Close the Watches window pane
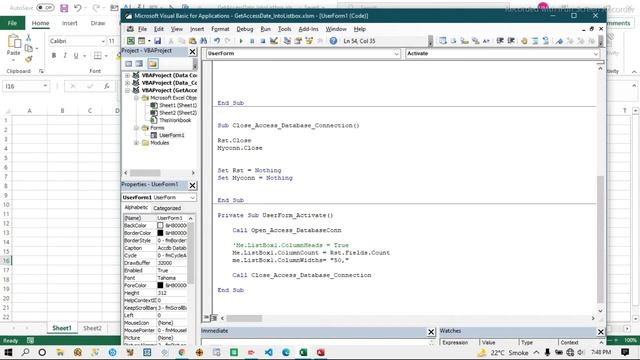This screenshot has width=640, height=360. pyautogui.click(x=600, y=332)
